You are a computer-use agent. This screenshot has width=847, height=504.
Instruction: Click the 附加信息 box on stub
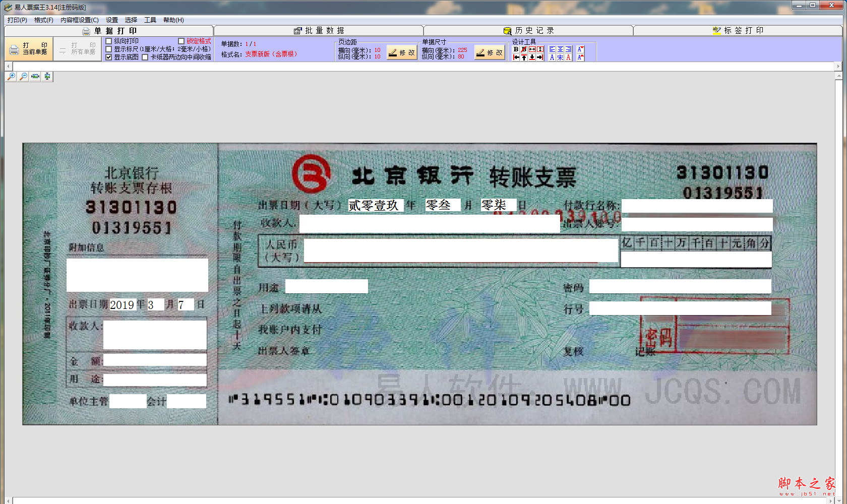click(x=137, y=275)
